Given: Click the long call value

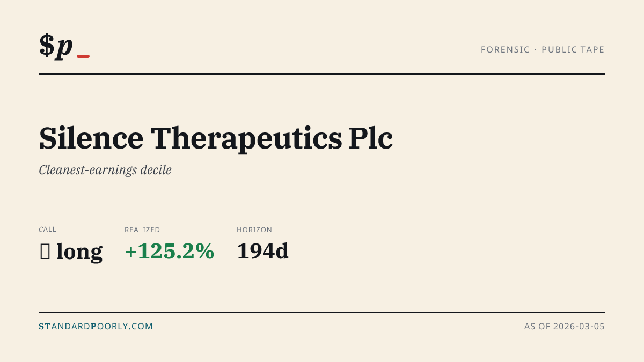Looking at the screenshot, I should click(79, 252).
